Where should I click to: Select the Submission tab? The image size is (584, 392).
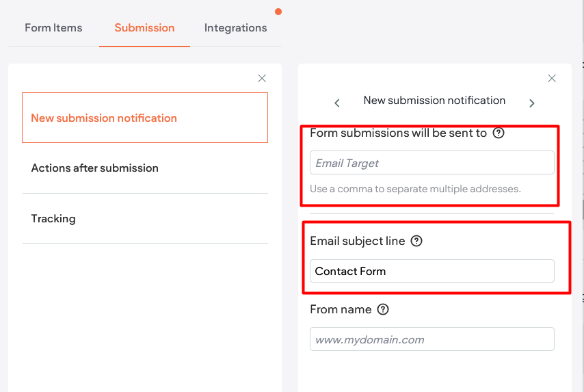144,28
